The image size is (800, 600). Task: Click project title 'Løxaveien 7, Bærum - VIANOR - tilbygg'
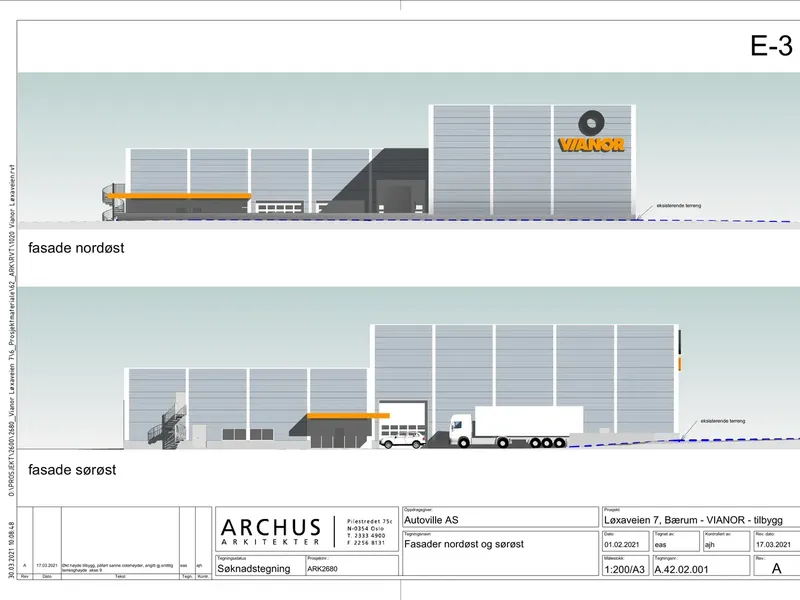coord(693,520)
